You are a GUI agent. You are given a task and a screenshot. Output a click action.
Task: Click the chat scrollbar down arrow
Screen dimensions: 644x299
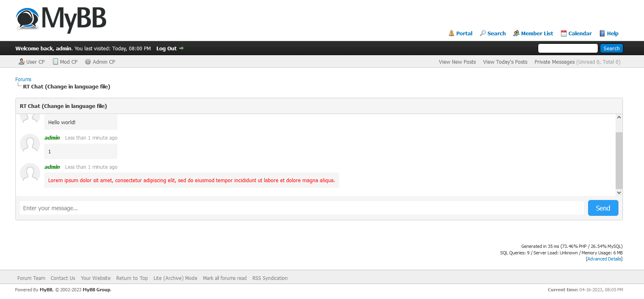click(x=619, y=193)
